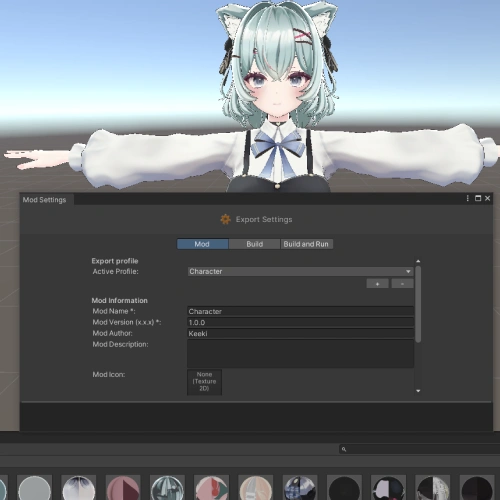Add a new export profile with plus button
The height and width of the screenshot is (500, 500).
click(377, 284)
